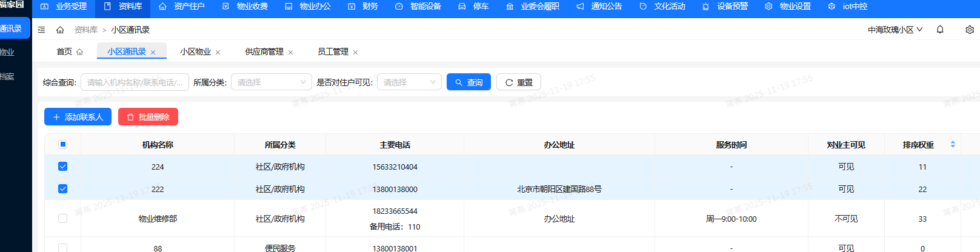Click the home icon in breadcrumb
Screen dimensions: 980x252
click(x=60, y=30)
